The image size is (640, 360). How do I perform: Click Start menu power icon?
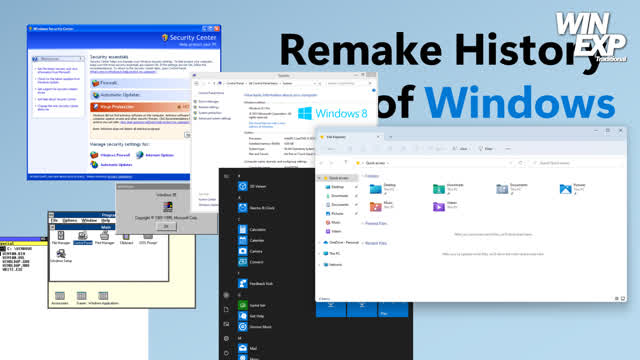coord(227,353)
